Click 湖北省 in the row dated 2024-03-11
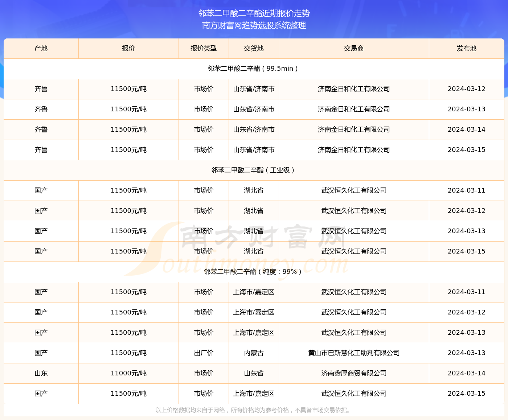The width and height of the screenshot is (508, 420). pyautogui.click(x=254, y=190)
